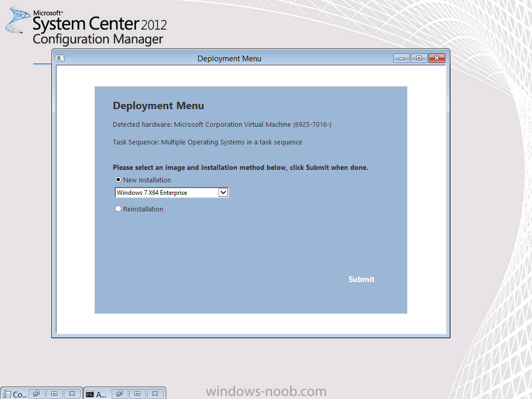The width and height of the screenshot is (532, 399).
Task: Maximize the minimized 'Co...' window
Action: (54, 394)
